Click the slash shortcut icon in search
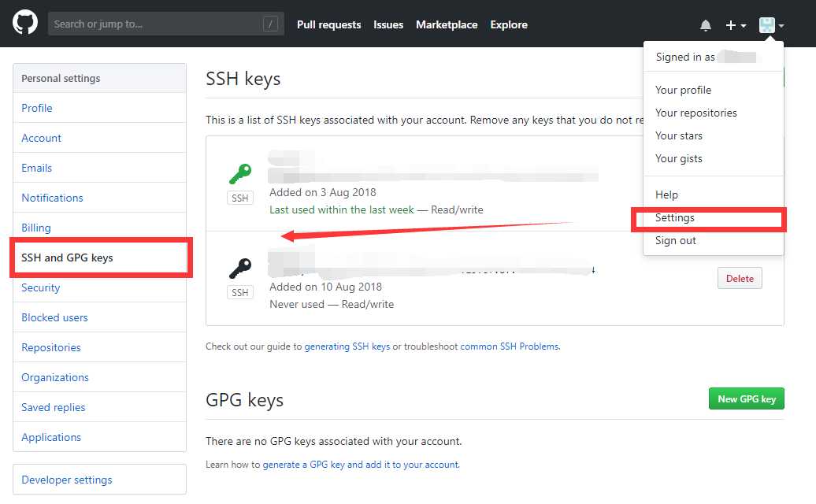Image resolution: width=816 pixels, height=504 pixels. point(270,24)
